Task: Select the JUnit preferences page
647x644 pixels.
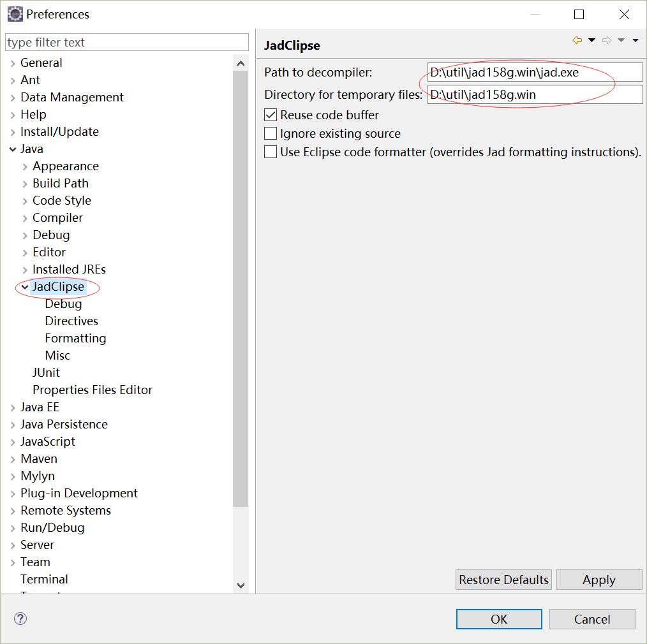Action: click(46, 373)
